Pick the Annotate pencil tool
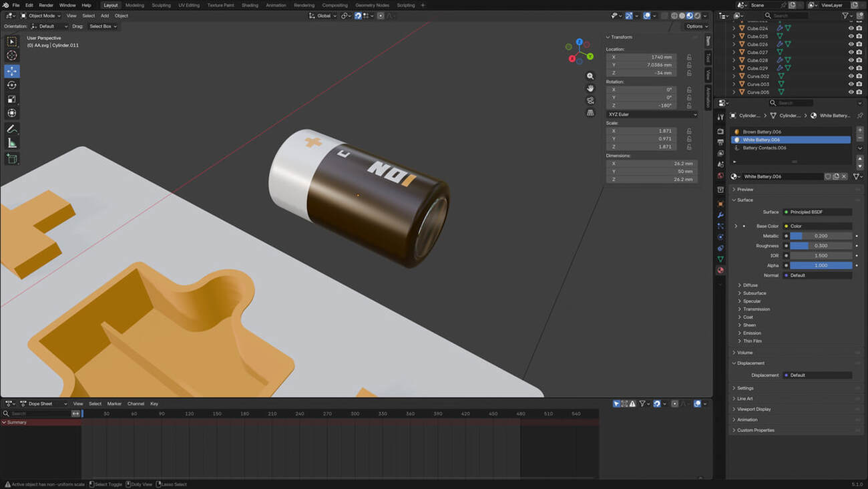This screenshot has height=489, width=868. [12, 129]
